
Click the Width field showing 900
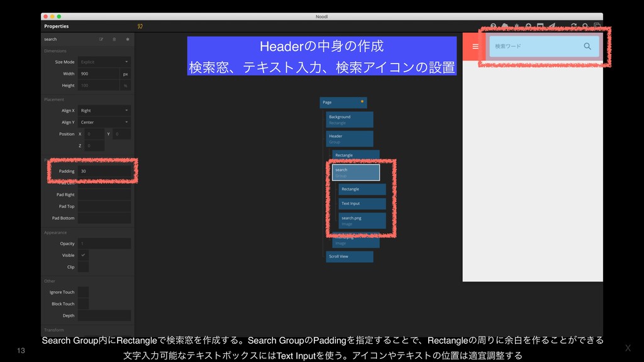click(99, 74)
